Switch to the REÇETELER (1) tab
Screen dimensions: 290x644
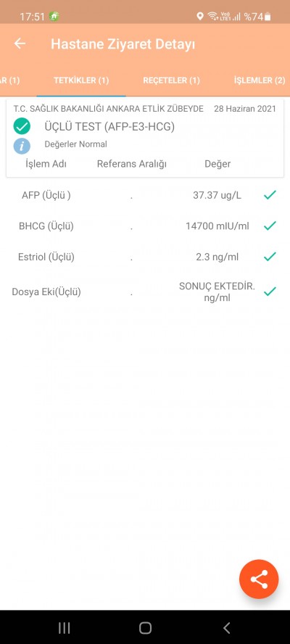[x=171, y=80]
